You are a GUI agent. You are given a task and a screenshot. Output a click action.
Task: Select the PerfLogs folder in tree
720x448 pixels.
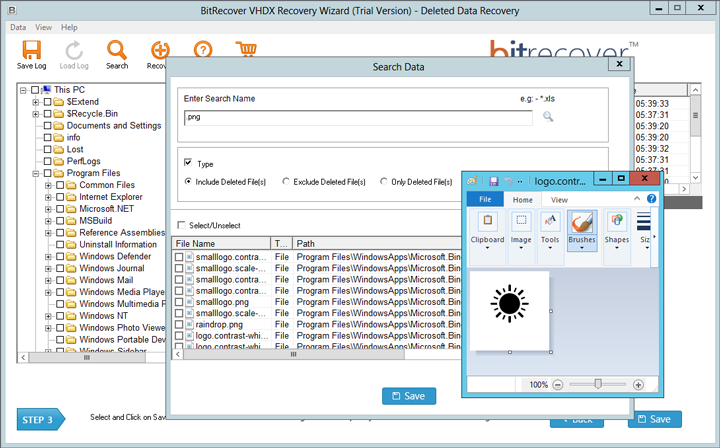point(83,161)
